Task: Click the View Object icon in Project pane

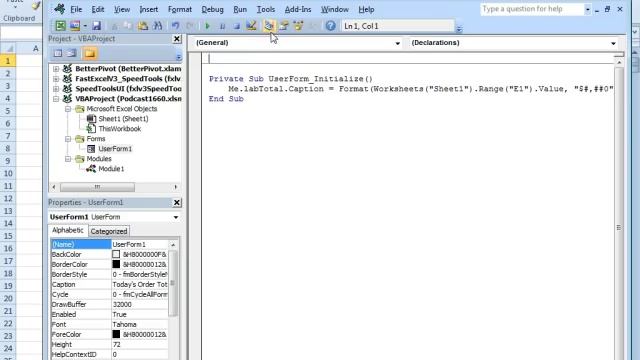Action: coord(72,53)
